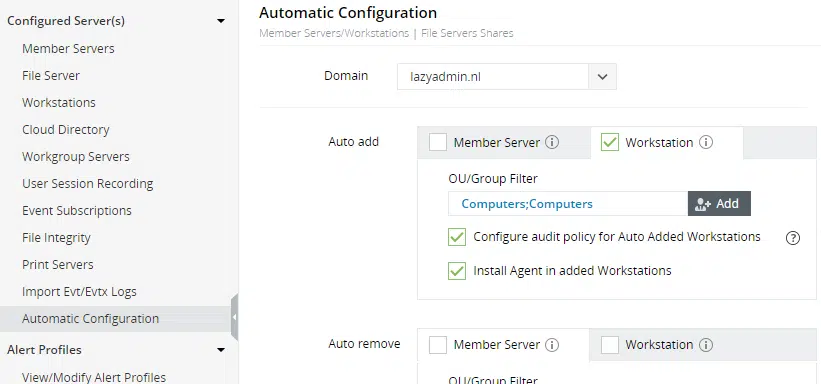Toggle Configure audit policy for Auto Added Workstations
821x384 pixels.
457,237
